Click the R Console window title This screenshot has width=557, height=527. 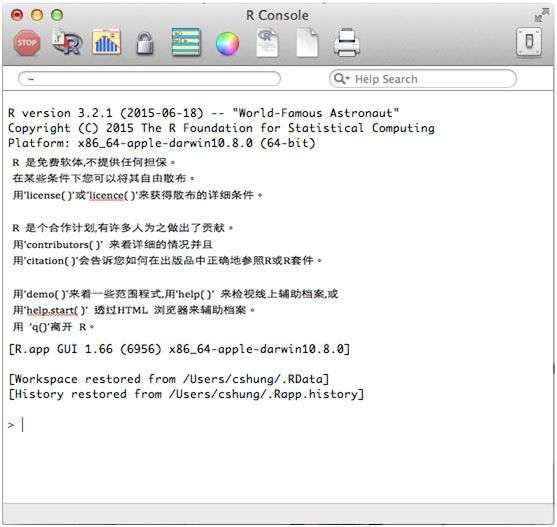[277, 15]
